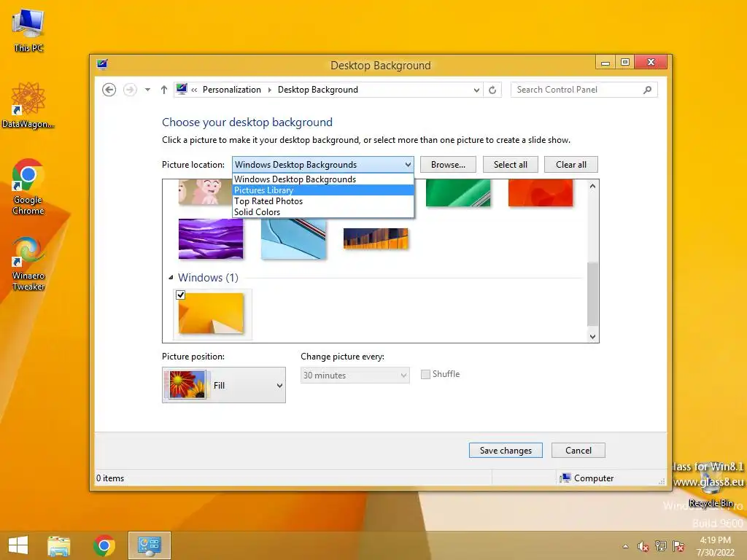The image size is (747, 560).
Task: Select Windows Desktop Backgrounds option
Action: tap(323, 179)
